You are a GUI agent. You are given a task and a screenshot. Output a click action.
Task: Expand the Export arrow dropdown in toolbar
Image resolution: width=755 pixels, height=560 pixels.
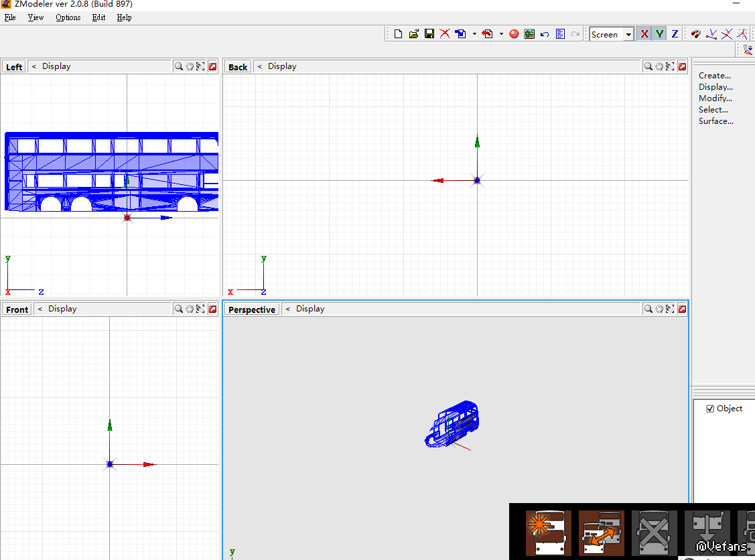coord(501,34)
